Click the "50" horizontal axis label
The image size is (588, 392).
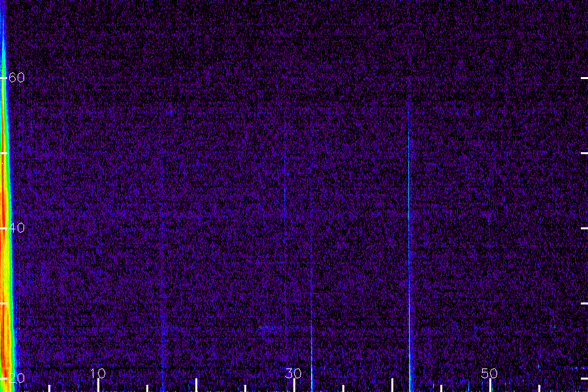coord(489,373)
